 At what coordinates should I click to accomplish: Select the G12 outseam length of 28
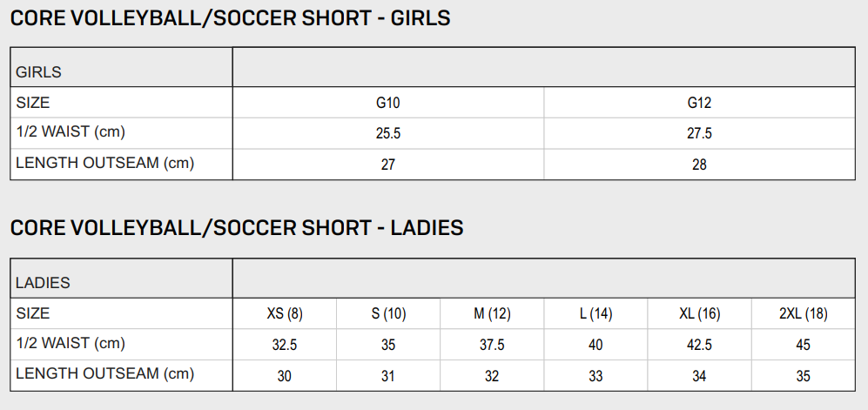click(x=699, y=165)
